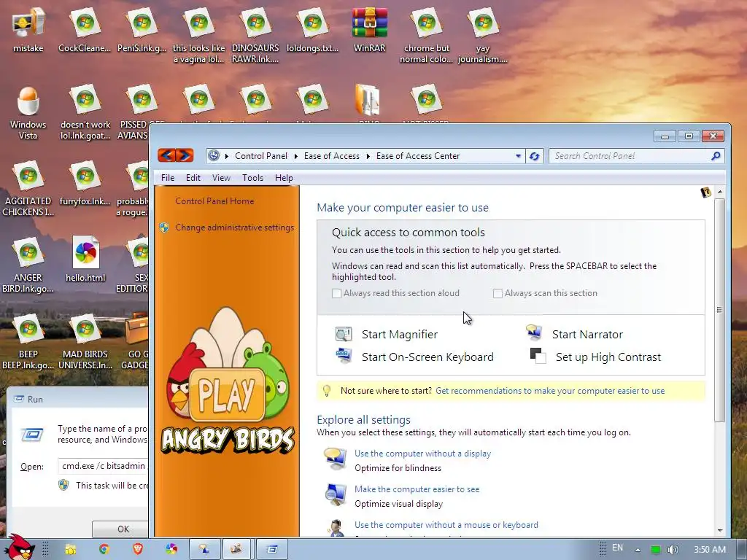
Task: Click the Open field in Run dialog
Action: (103, 466)
